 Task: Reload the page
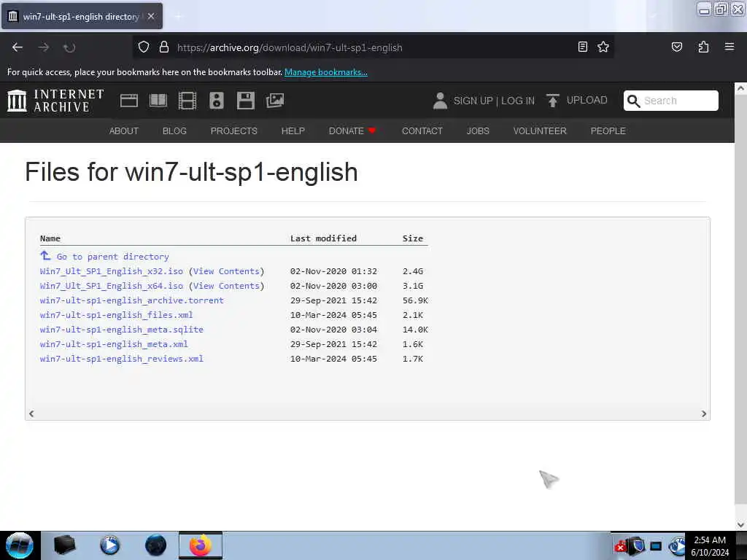(x=69, y=47)
